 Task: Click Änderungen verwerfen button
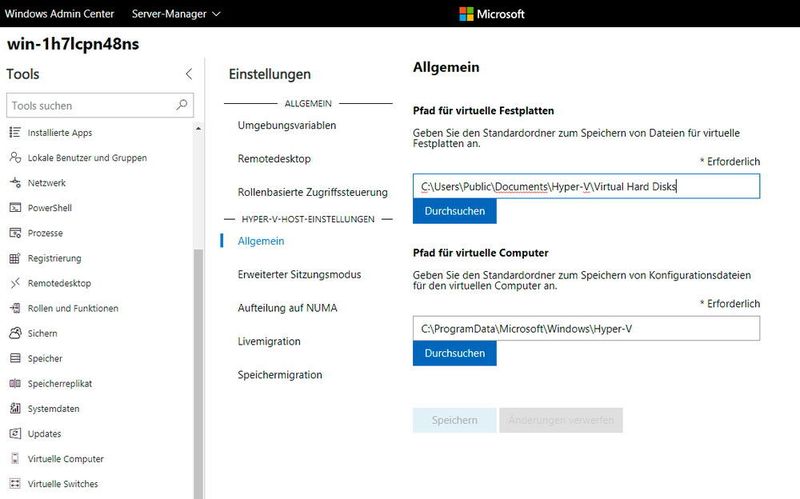coord(561,420)
